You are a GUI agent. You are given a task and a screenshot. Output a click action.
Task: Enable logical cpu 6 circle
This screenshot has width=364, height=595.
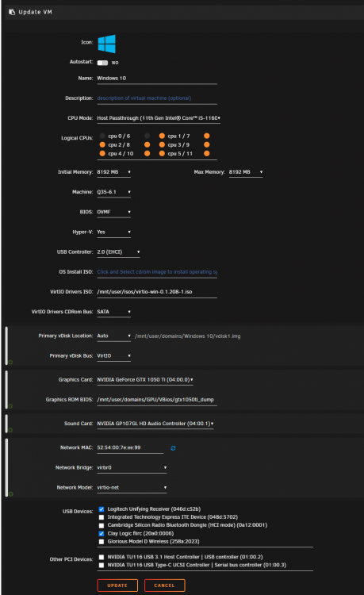(148, 136)
